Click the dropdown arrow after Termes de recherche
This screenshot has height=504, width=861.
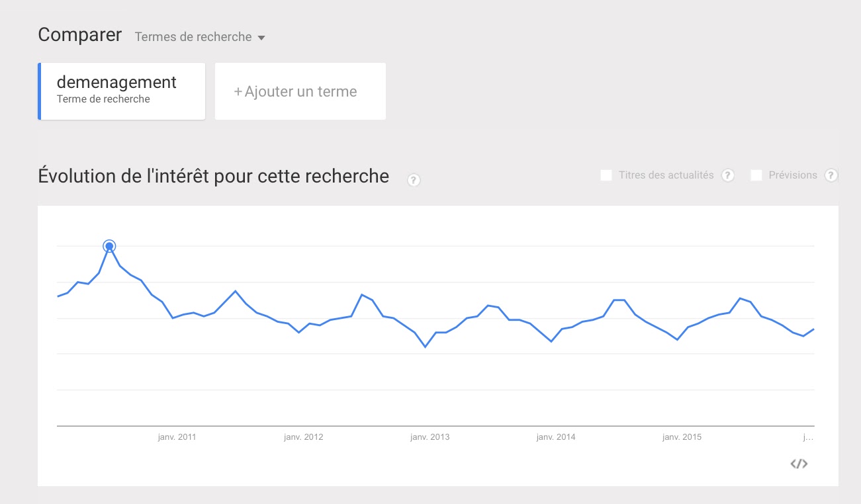coord(261,38)
